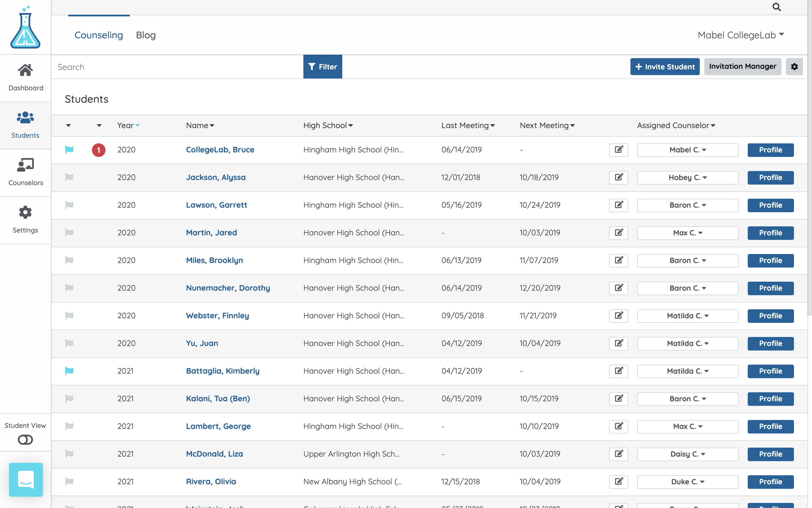Change counselor Hobey C. for Alyssa Jackson
The width and height of the screenshot is (812, 508).
click(x=687, y=178)
